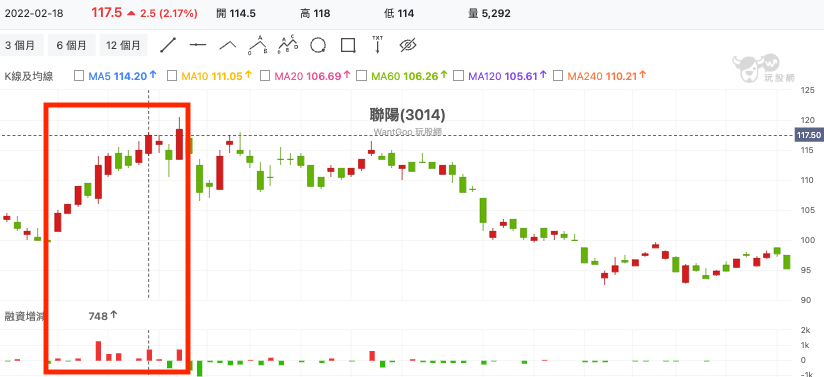Image resolution: width=824 pixels, height=377 pixels.
Task: Enable the MA240 moving average checkbox
Action: [558, 76]
